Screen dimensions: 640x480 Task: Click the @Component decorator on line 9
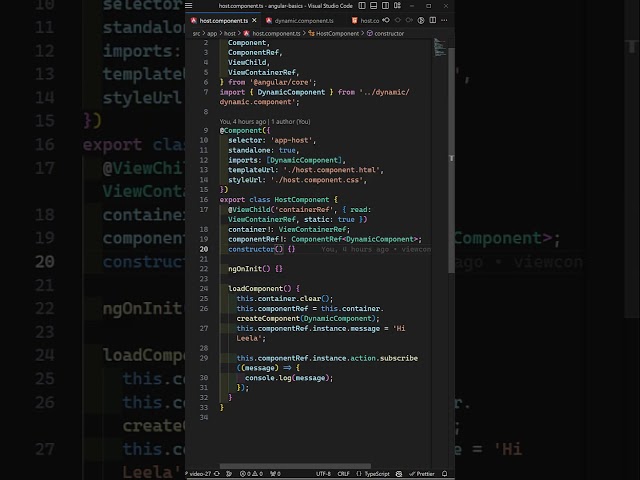pyautogui.click(x=241, y=131)
